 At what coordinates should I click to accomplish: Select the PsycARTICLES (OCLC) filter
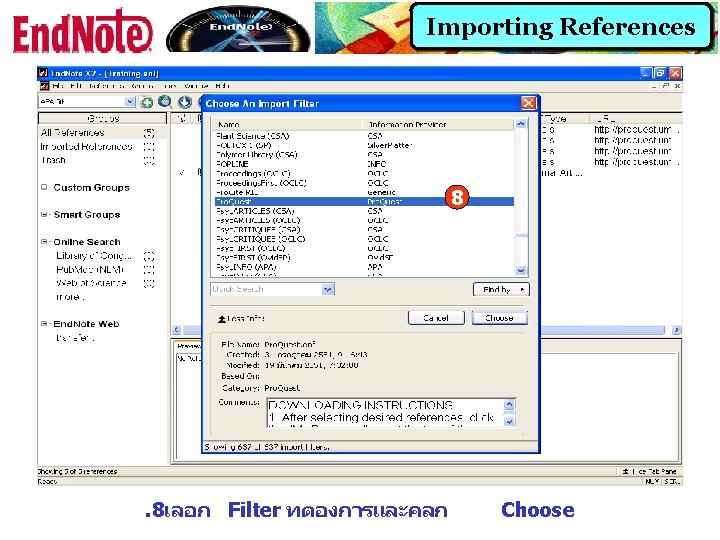tap(364, 220)
